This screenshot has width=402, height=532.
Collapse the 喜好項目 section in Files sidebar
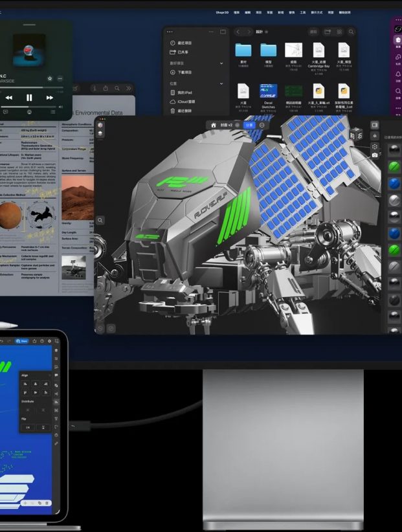point(221,63)
